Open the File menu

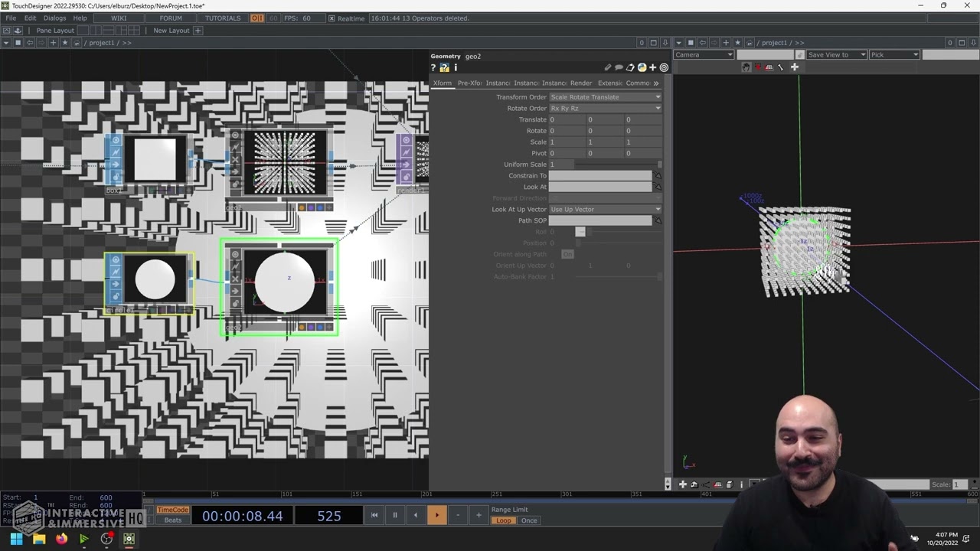[11, 18]
